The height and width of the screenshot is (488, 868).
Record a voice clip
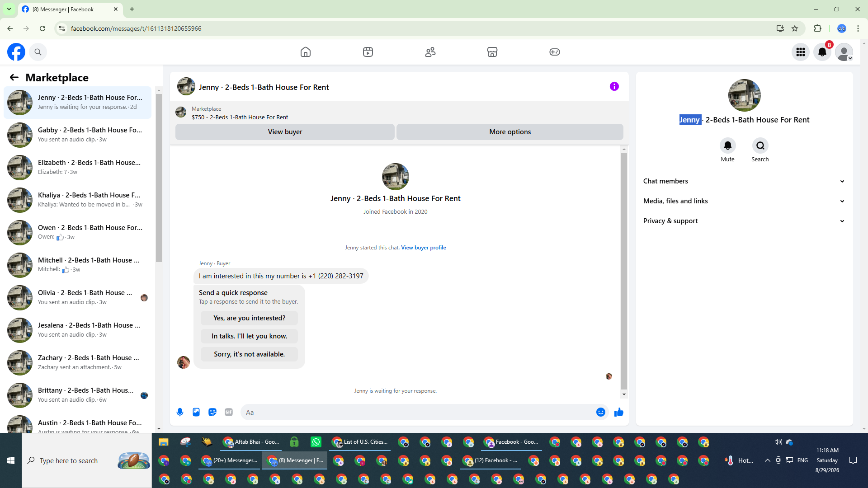[x=180, y=412]
